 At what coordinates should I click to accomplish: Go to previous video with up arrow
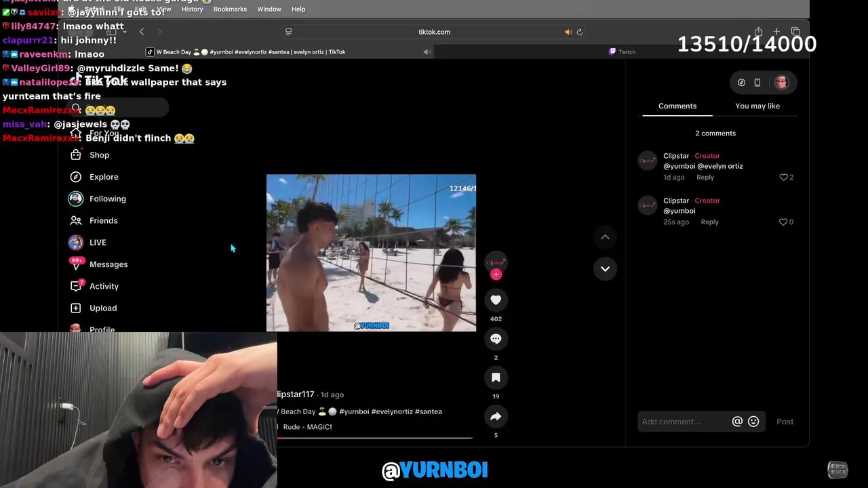tap(605, 237)
